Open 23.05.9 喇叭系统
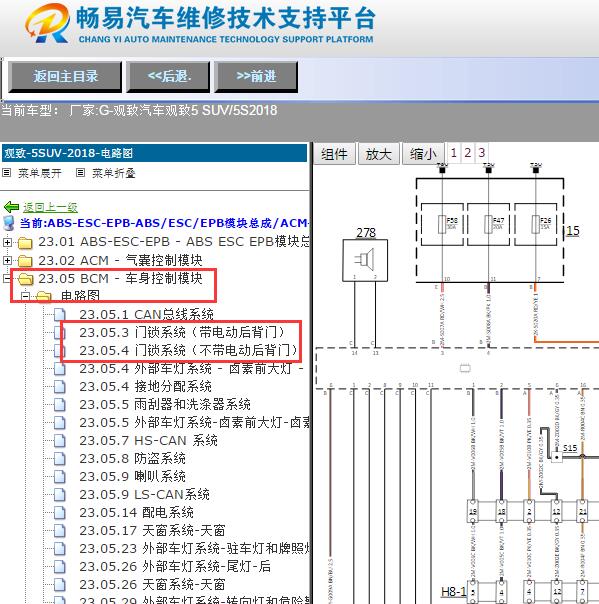This screenshot has height=604, width=599. [x=132, y=476]
